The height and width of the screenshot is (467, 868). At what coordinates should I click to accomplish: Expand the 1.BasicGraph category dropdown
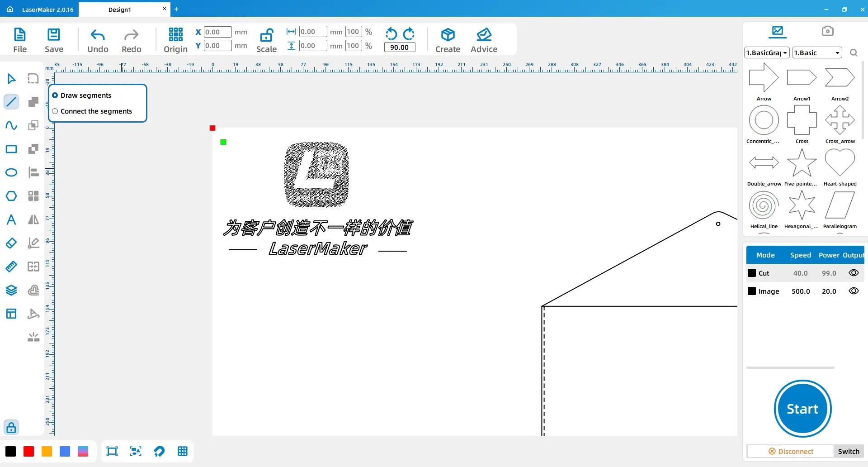point(767,53)
